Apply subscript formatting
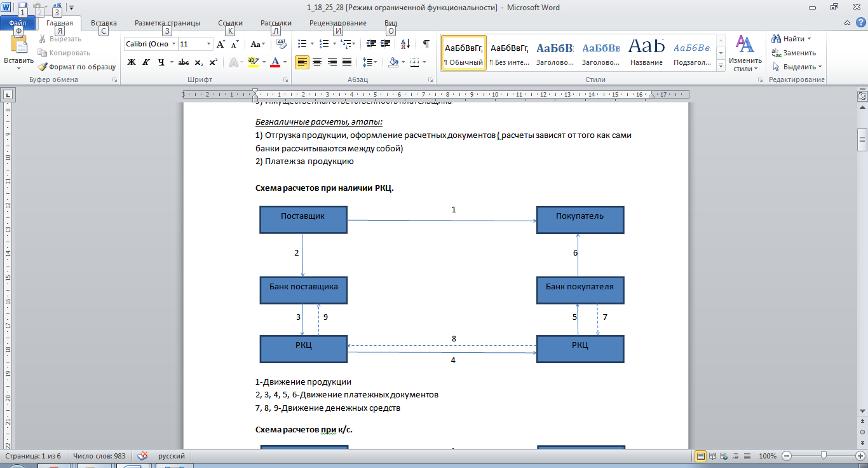The height and width of the screenshot is (468, 868). coord(199,62)
